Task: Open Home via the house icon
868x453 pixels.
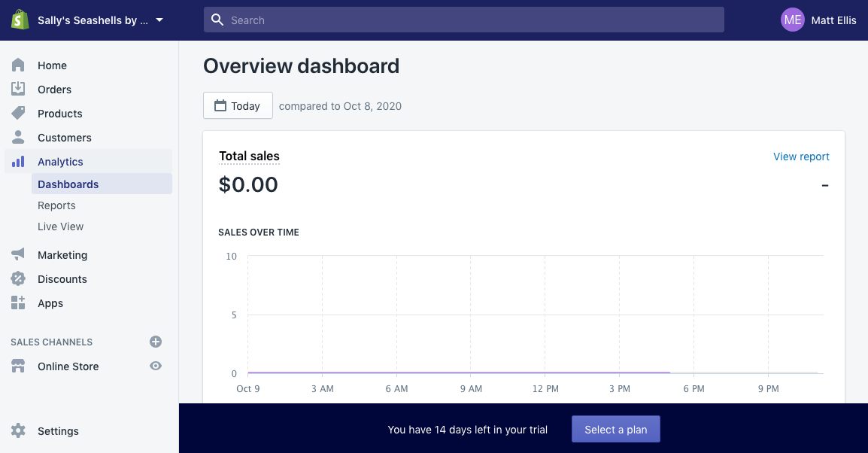Action: tap(18, 65)
